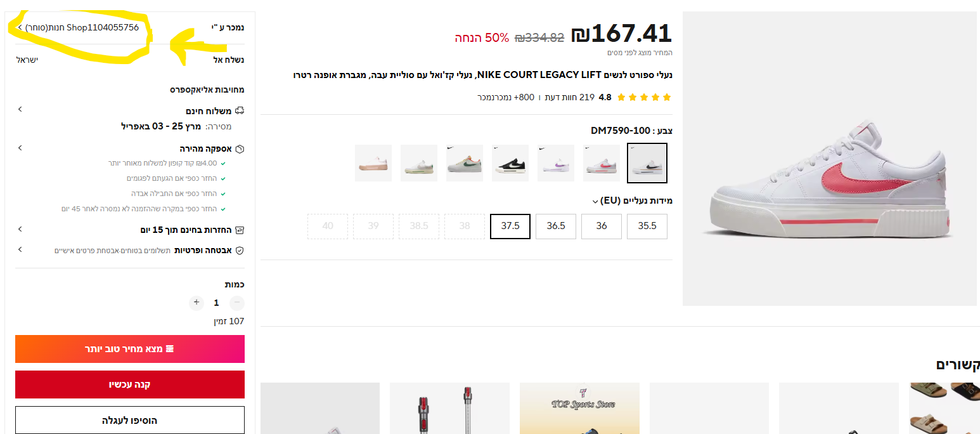Click the yellow rating stars
This screenshot has width=980, height=434.
643,97
